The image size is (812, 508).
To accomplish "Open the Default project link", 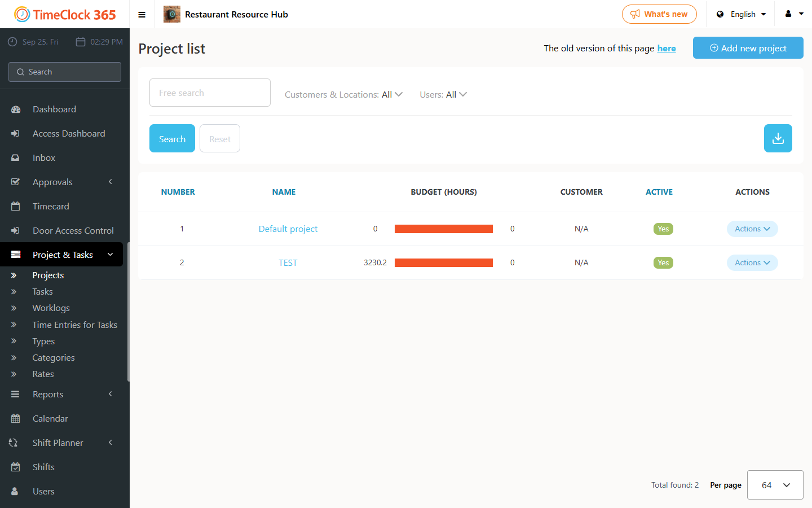I will click(288, 229).
